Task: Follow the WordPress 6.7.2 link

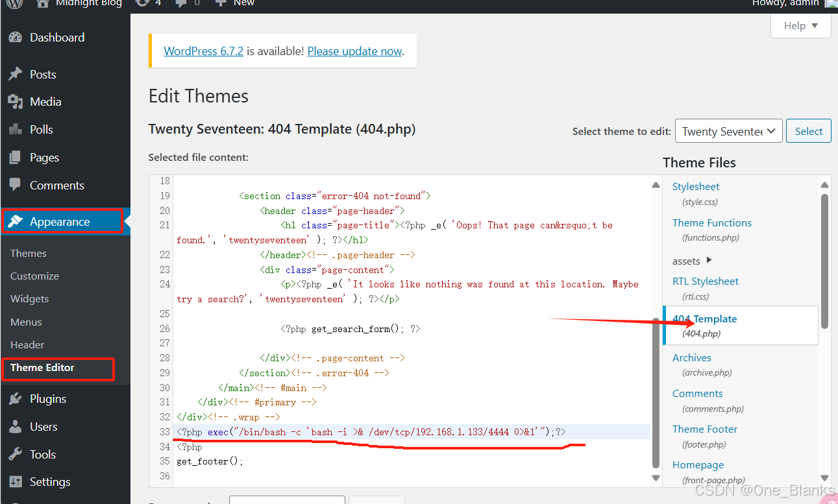Action: [203, 51]
